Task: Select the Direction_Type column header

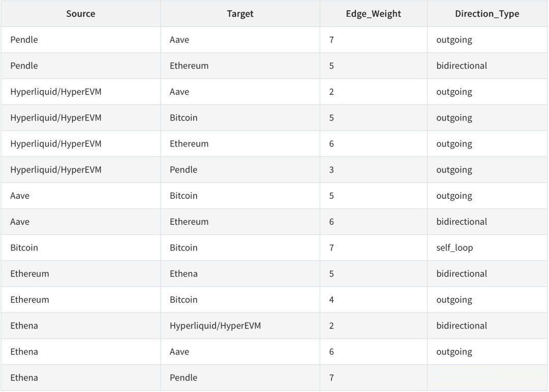Action: pos(487,14)
